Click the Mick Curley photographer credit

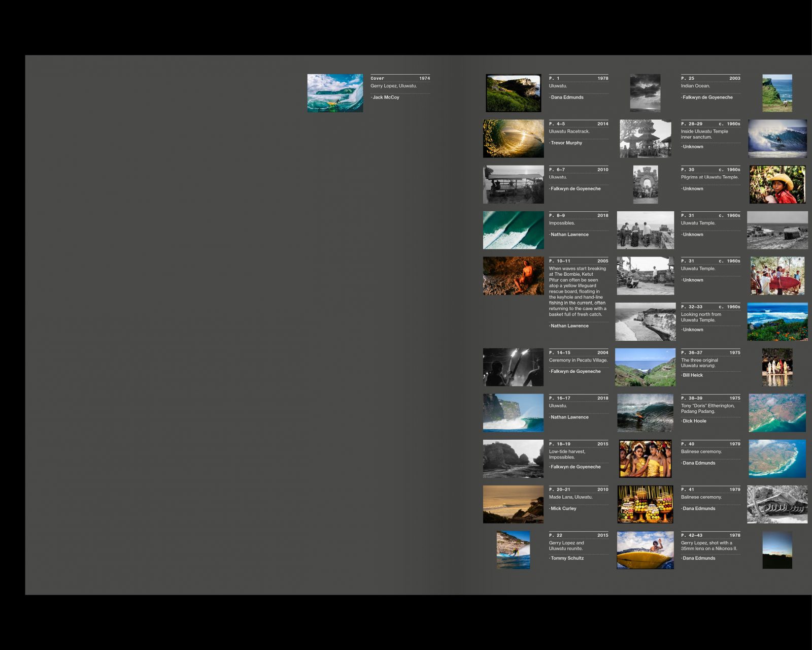point(563,508)
